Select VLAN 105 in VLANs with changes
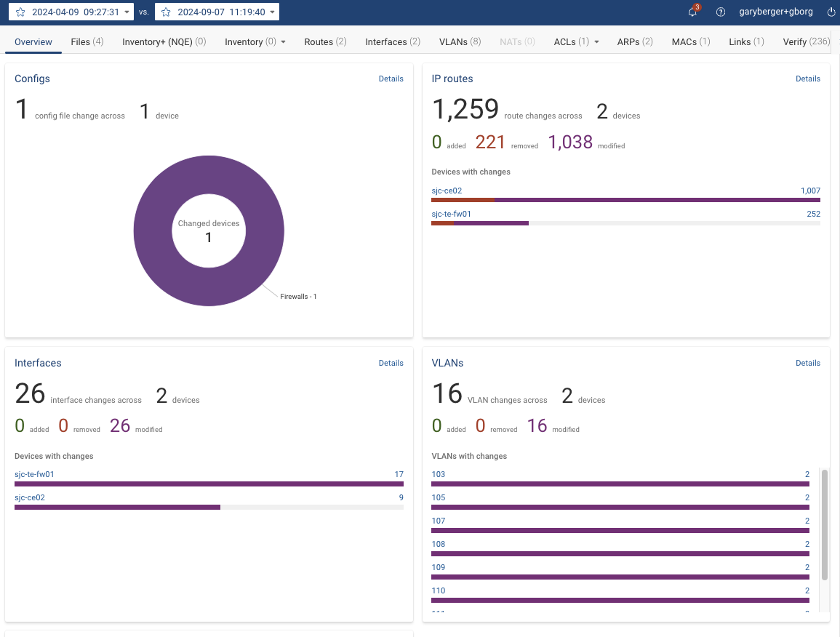 (x=439, y=497)
